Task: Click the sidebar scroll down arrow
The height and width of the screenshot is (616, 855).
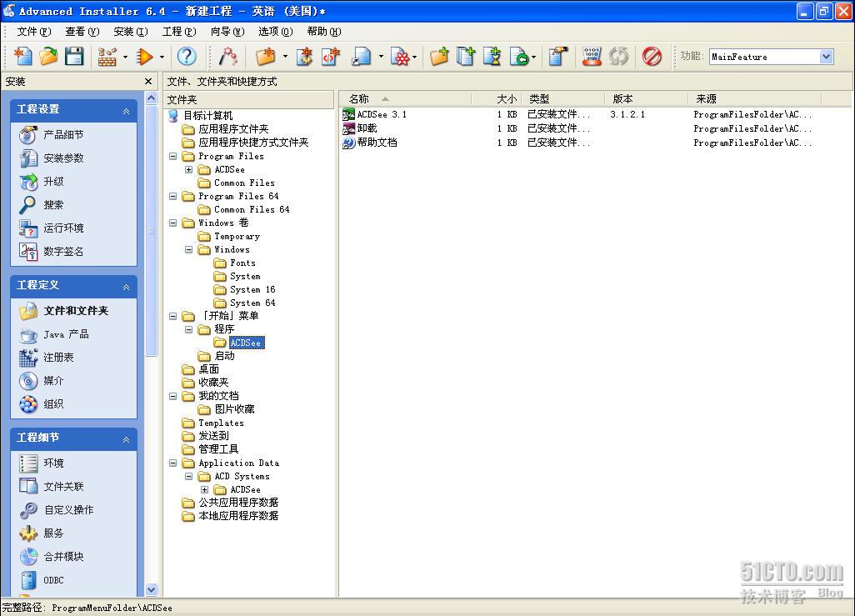Action: (x=152, y=589)
